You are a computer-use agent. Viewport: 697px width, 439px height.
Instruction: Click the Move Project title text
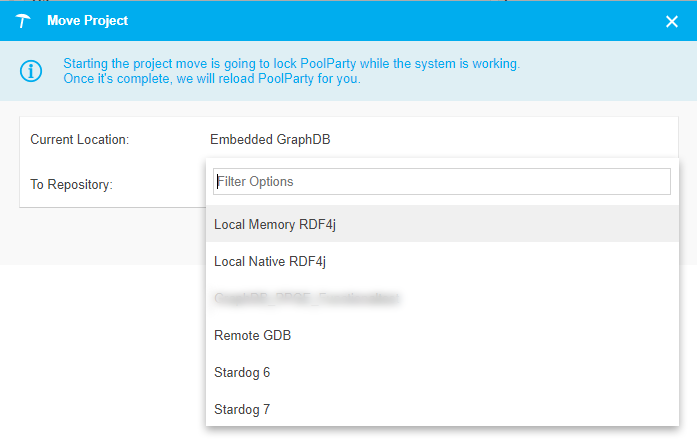click(88, 21)
